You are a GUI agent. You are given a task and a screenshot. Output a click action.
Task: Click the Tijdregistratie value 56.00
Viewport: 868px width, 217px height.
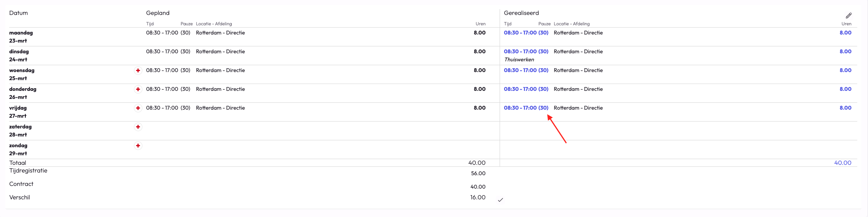click(478, 173)
